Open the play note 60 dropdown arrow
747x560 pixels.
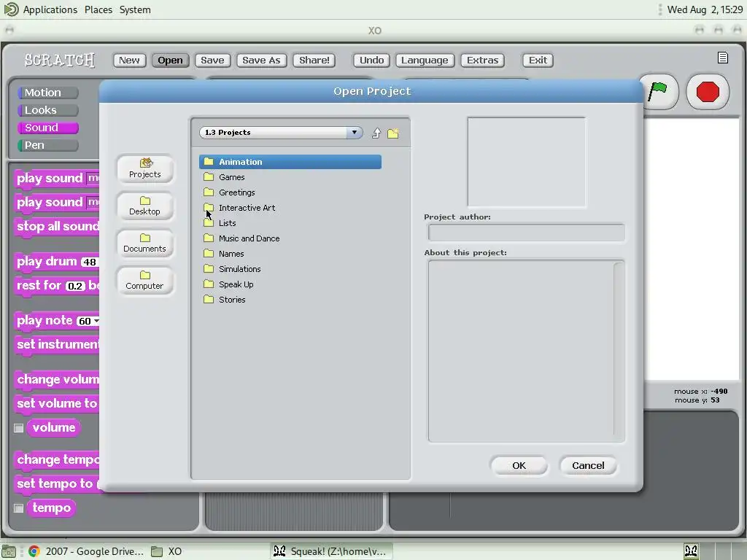[97, 321]
